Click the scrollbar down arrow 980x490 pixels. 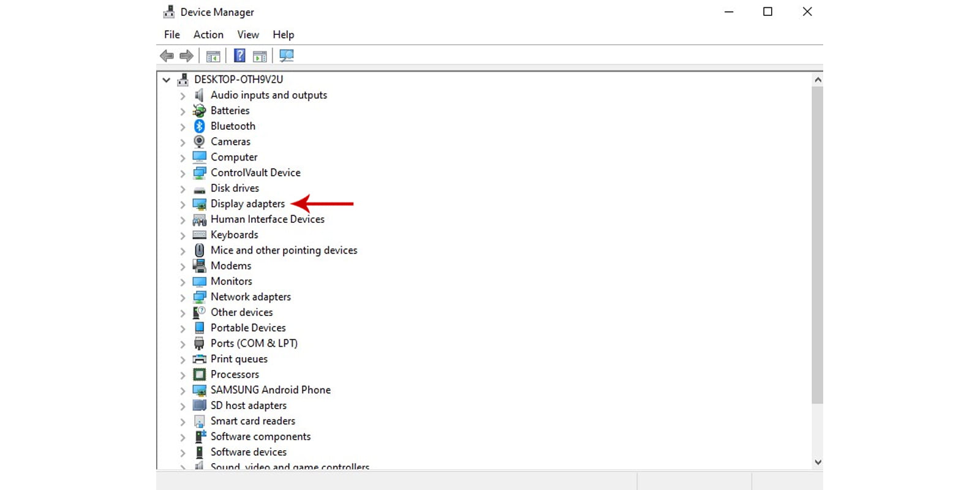coord(818,462)
